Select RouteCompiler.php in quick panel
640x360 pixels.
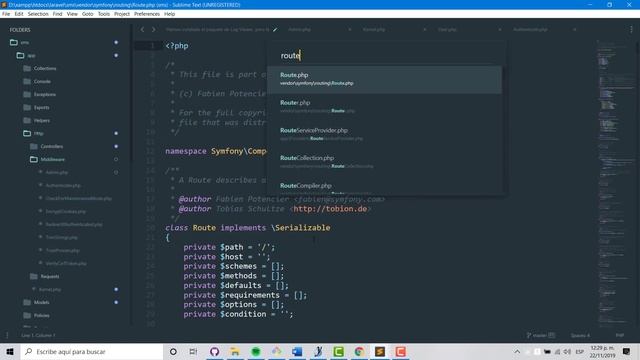(x=384, y=186)
